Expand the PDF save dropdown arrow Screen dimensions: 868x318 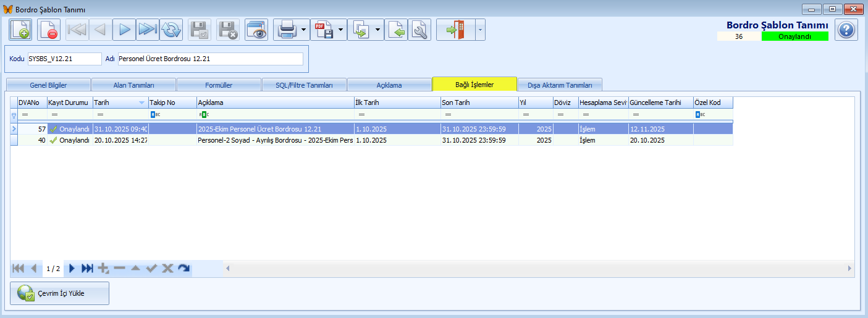(x=341, y=30)
